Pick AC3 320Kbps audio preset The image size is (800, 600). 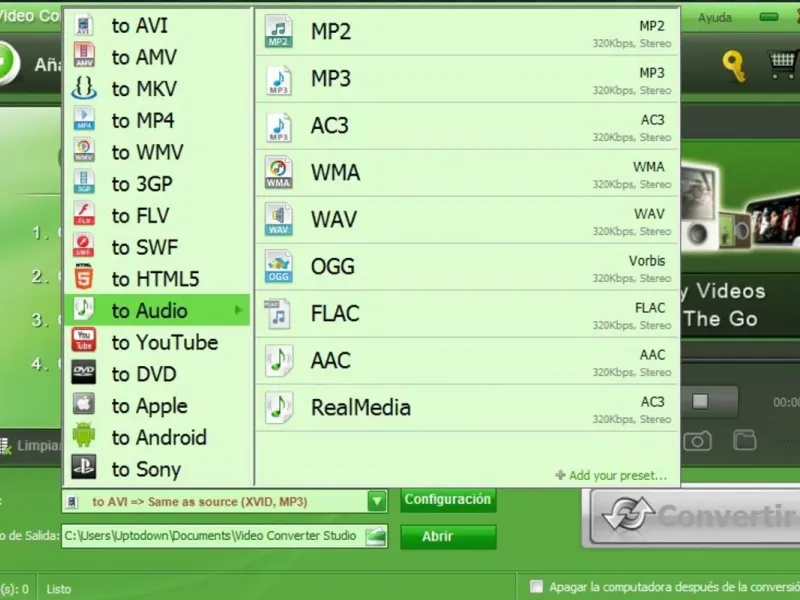(467, 126)
